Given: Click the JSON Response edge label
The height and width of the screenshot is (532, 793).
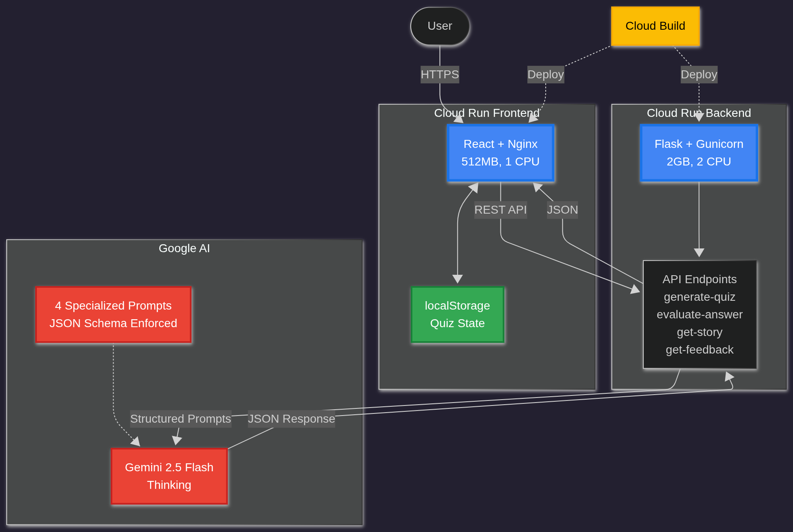Looking at the screenshot, I should 291,419.
